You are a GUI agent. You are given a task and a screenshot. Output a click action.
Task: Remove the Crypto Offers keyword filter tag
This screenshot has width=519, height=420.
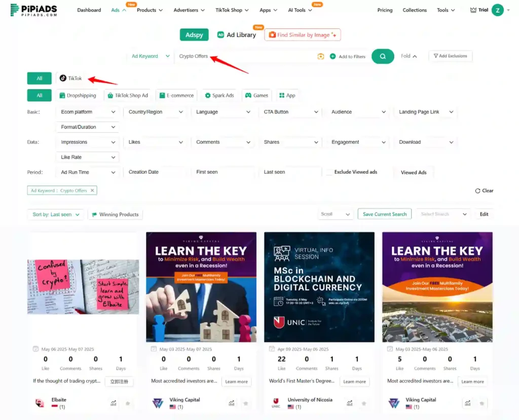point(91,190)
